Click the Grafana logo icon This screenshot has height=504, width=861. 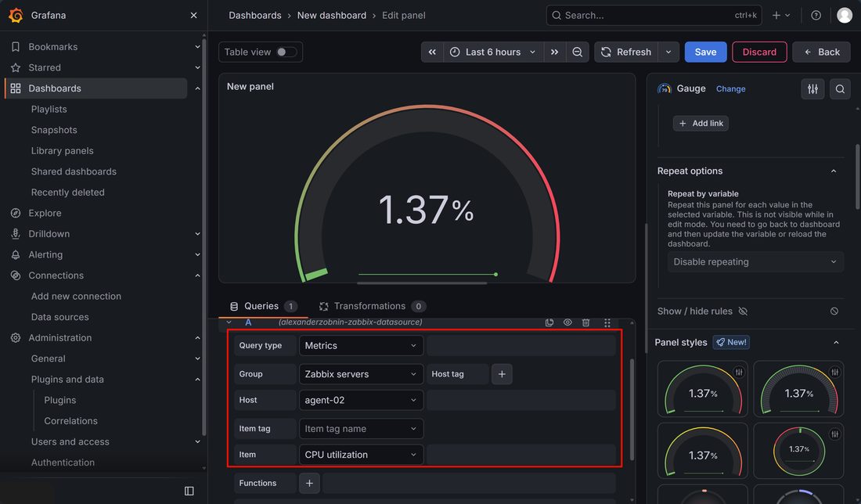click(x=16, y=16)
